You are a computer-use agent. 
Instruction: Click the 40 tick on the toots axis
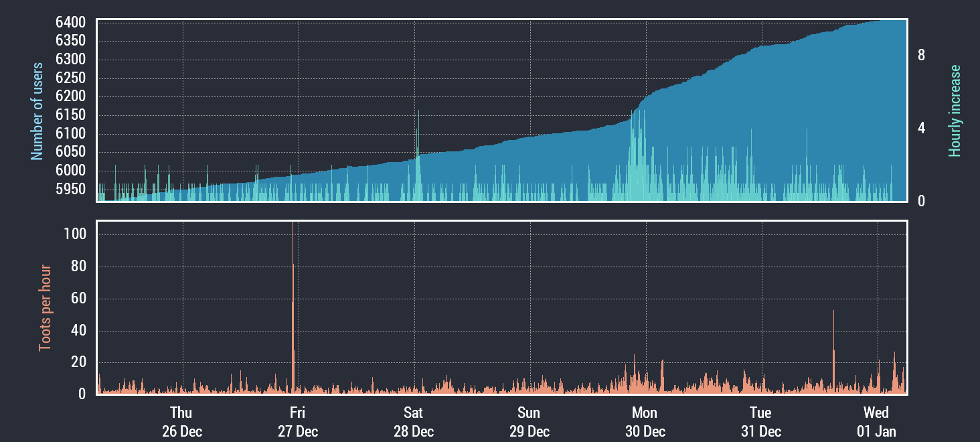(78, 331)
